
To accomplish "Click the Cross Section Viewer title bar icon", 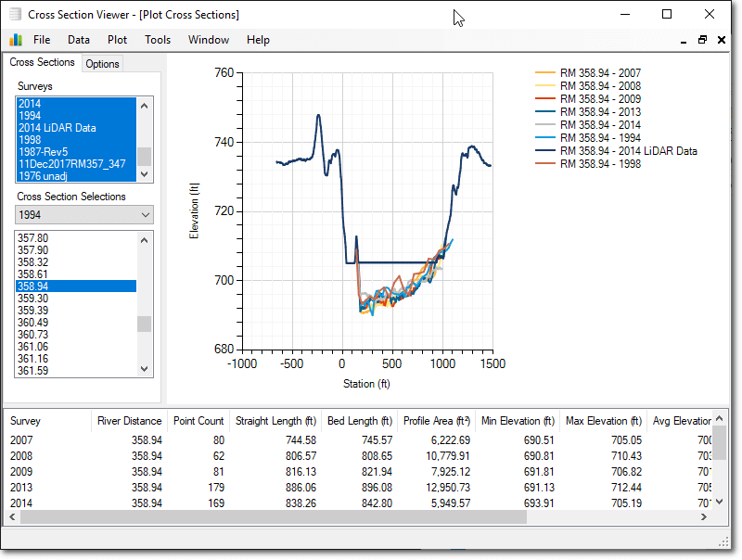I will click(14, 15).
